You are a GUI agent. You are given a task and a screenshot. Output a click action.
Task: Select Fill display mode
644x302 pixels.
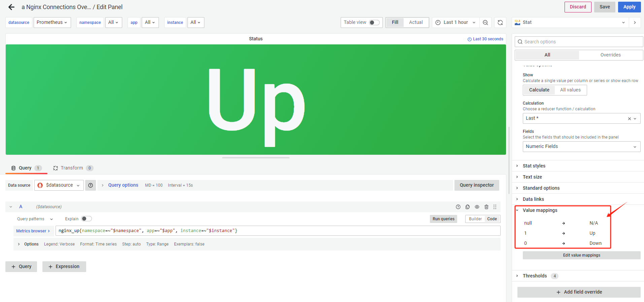[x=395, y=23]
